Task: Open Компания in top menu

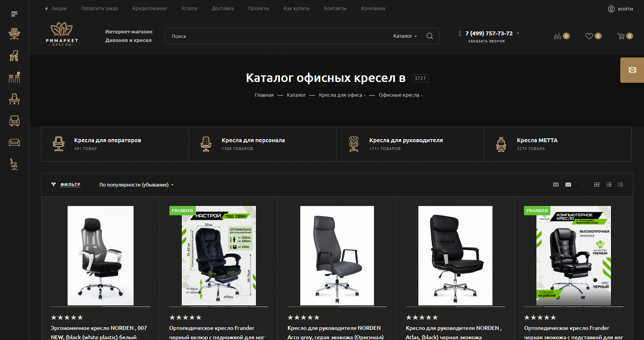Action: pos(373,9)
